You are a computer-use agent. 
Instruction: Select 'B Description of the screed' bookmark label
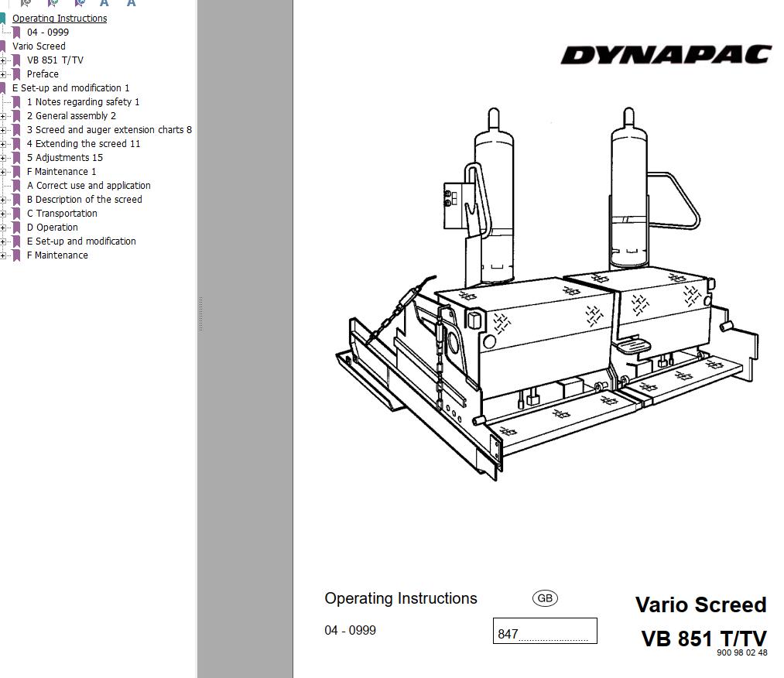pyautogui.click(x=84, y=199)
